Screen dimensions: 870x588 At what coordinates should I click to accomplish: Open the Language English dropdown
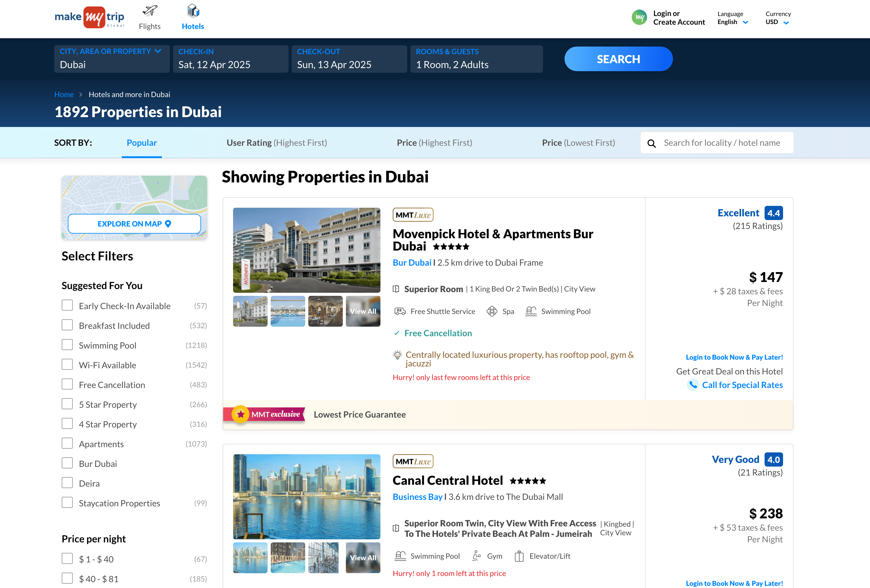733,18
